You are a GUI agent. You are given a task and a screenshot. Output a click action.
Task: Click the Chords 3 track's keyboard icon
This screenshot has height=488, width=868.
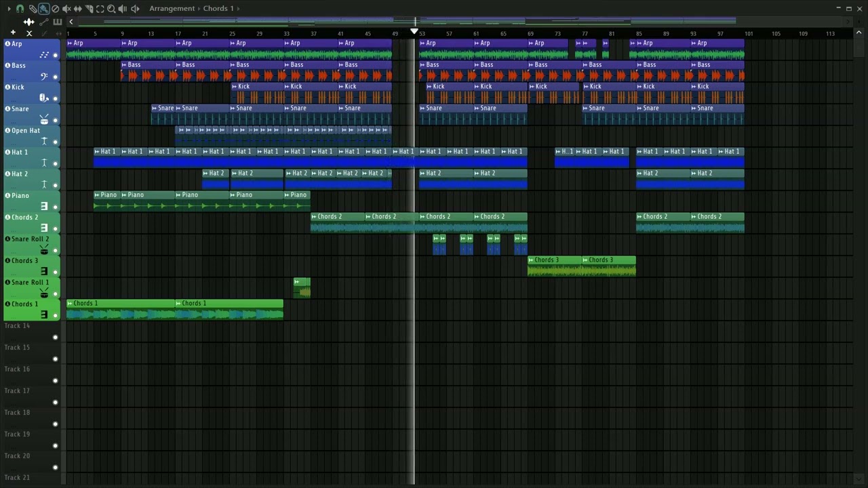(x=45, y=271)
